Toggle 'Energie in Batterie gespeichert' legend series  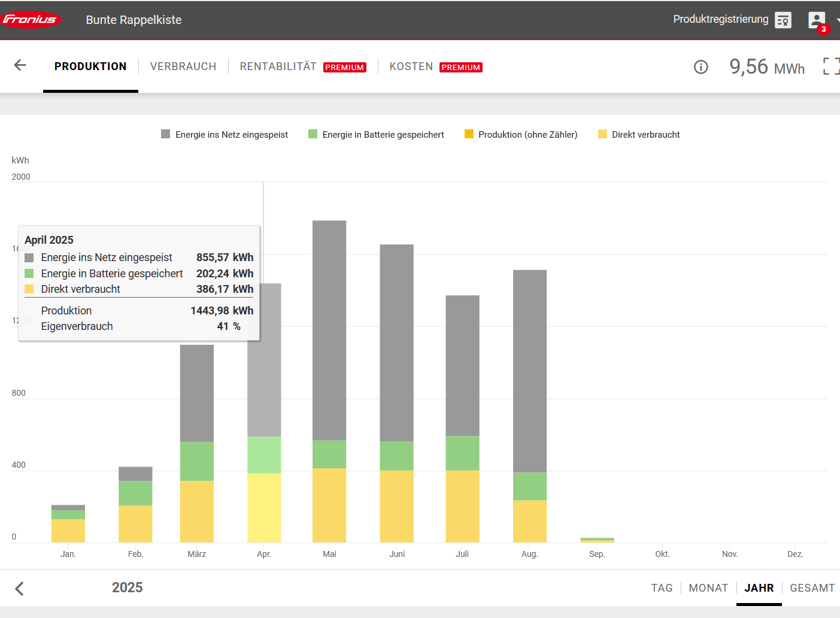383,135
